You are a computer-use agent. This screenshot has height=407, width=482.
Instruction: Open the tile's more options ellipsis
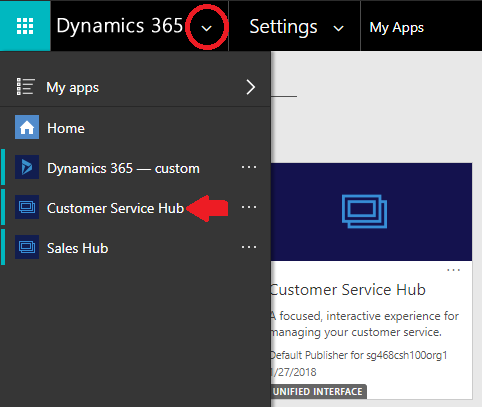[x=453, y=270]
